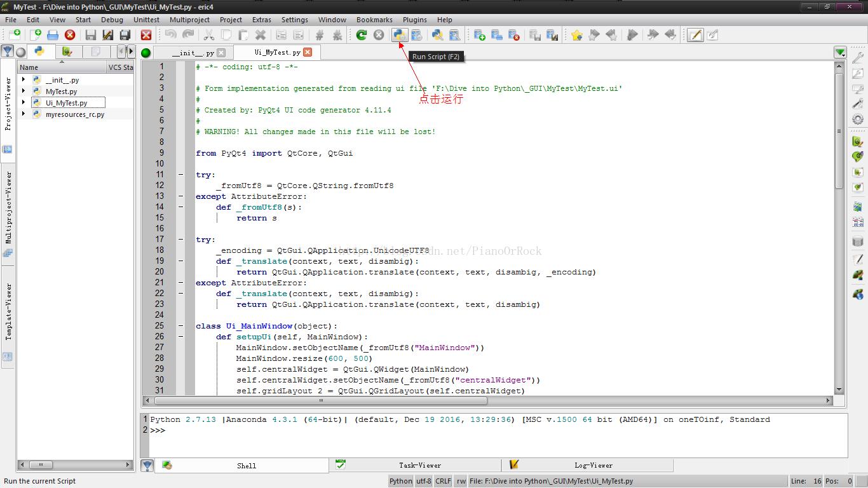The image size is (868, 488).
Task: Click the Copy toolbar icon
Action: point(226,35)
